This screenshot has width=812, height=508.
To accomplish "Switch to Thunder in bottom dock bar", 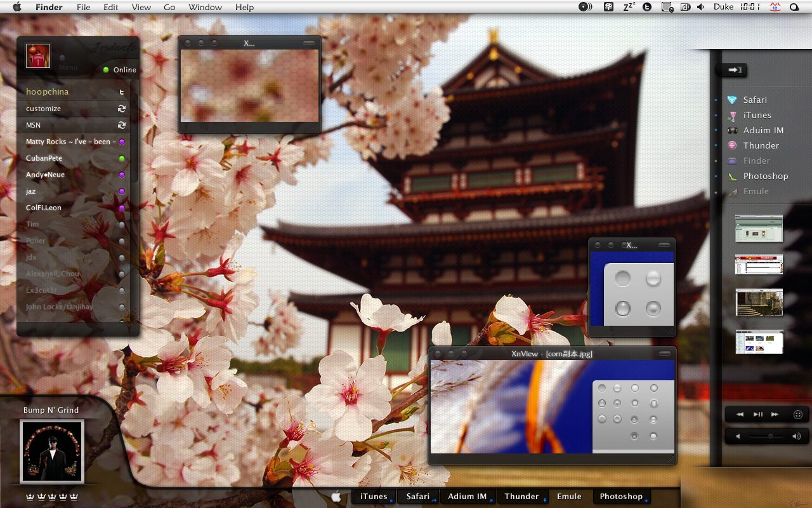I will pyautogui.click(x=522, y=497).
